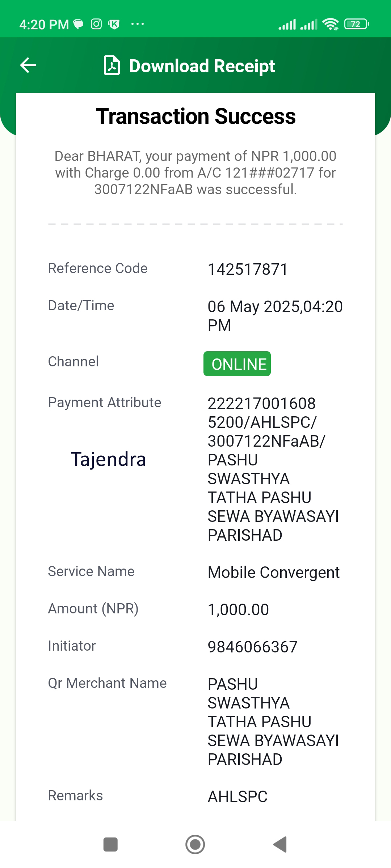Screen dimensions: 391x868
Task: Tap the Wi-Fi status icon
Action: pos(331,24)
